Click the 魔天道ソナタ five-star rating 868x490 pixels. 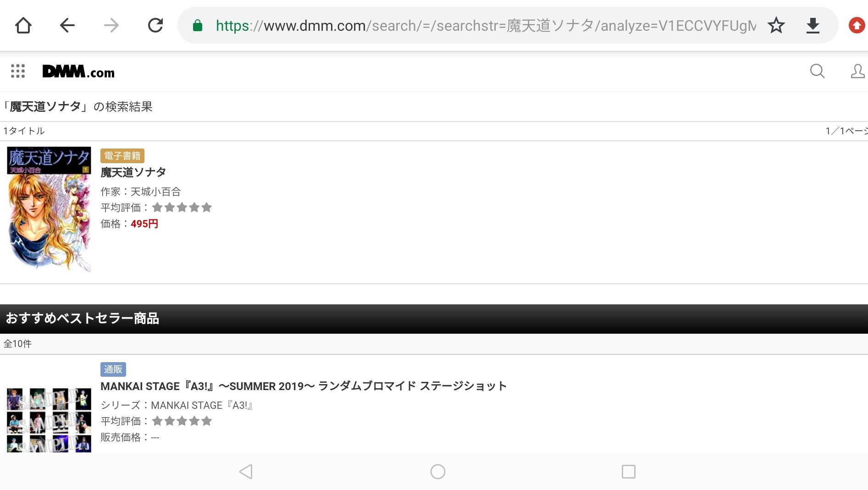click(182, 208)
